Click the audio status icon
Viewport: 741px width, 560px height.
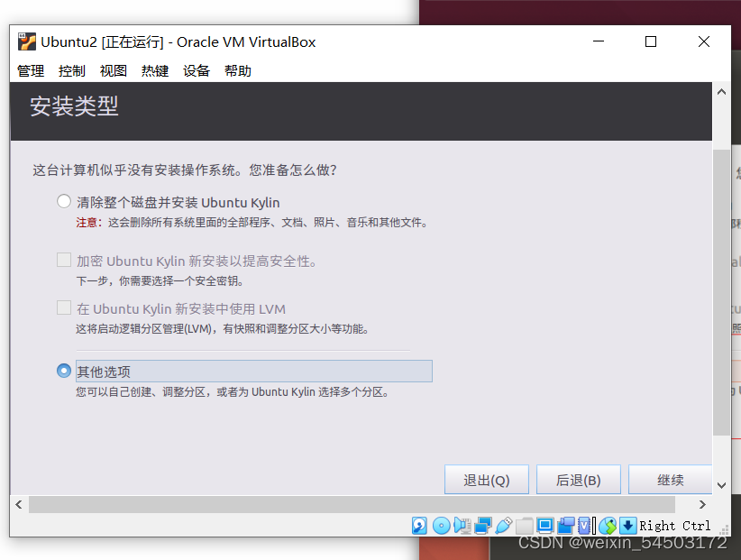[462, 525]
